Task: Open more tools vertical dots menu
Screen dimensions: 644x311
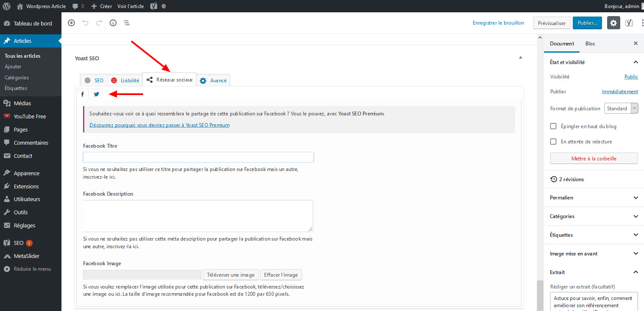Action: coord(642,23)
